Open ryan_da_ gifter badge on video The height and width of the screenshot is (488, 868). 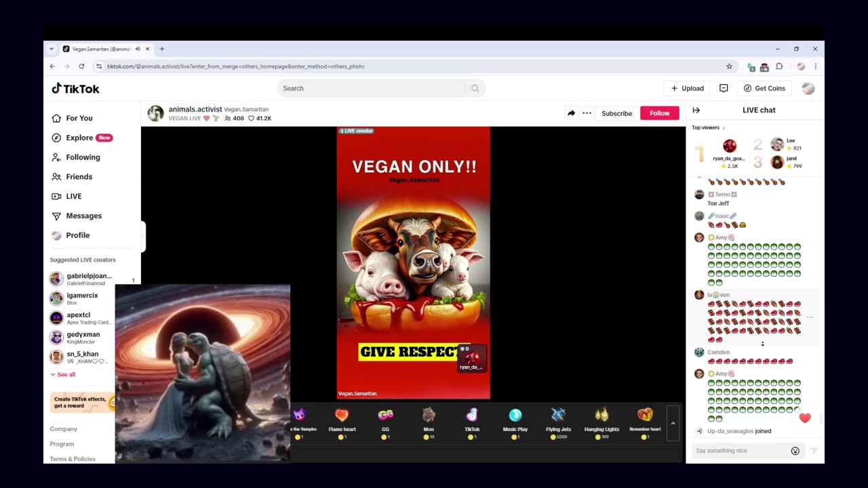(x=471, y=359)
